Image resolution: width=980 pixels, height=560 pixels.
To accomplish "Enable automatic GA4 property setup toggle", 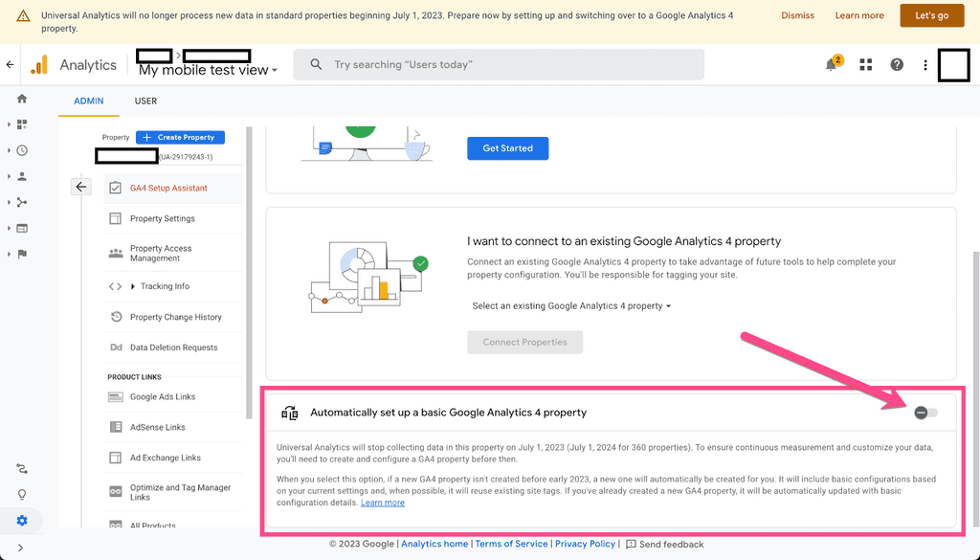I will tap(924, 413).
